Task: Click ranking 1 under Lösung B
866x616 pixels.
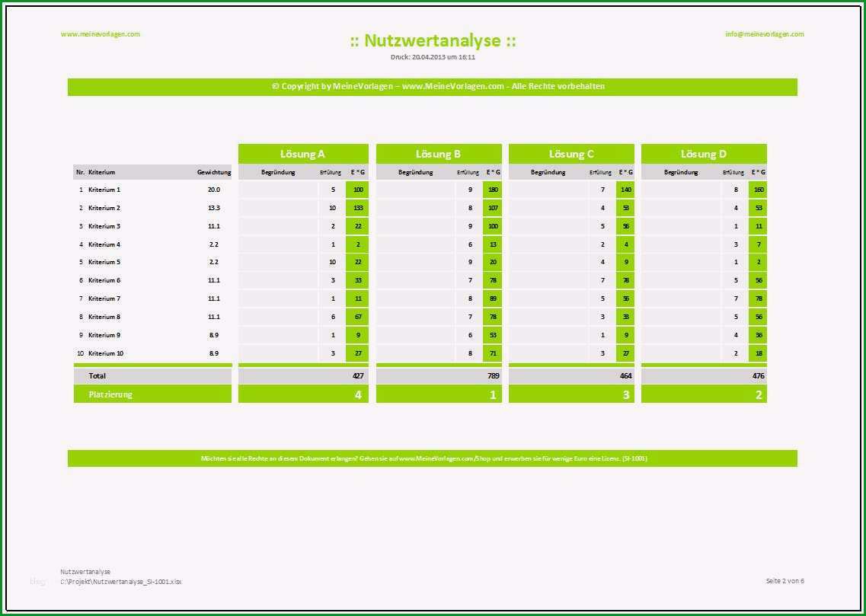Action: (x=493, y=394)
